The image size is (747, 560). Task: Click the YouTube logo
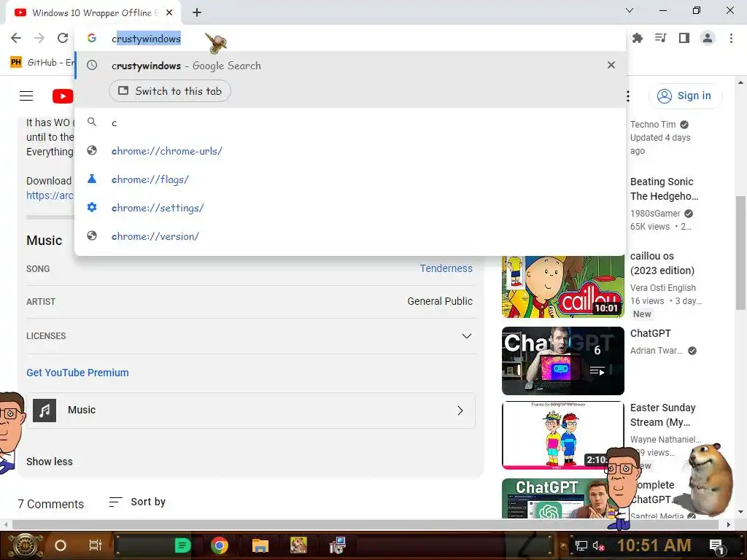point(63,96)
